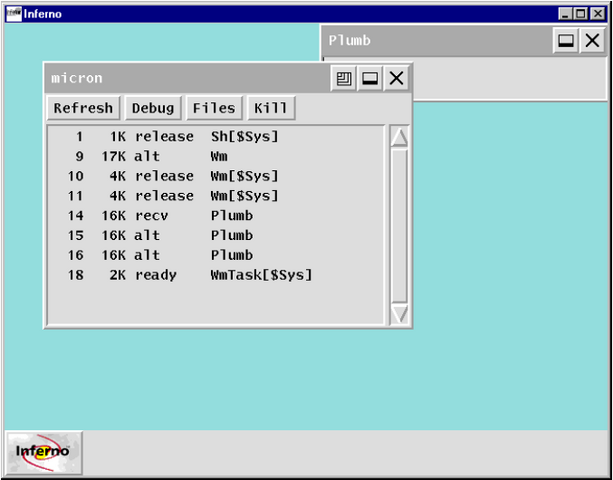Select process 14 Plumb recv row

(215, 216)
